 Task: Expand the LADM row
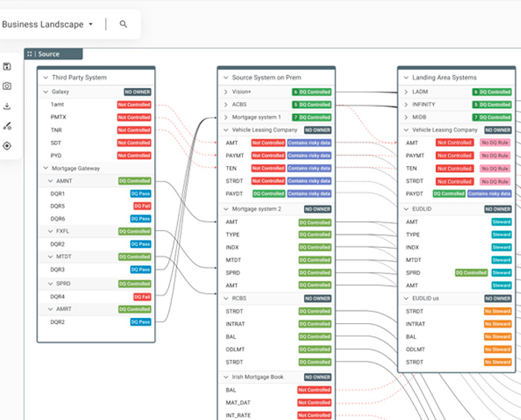pyautogui.click(x=406, y=92)
